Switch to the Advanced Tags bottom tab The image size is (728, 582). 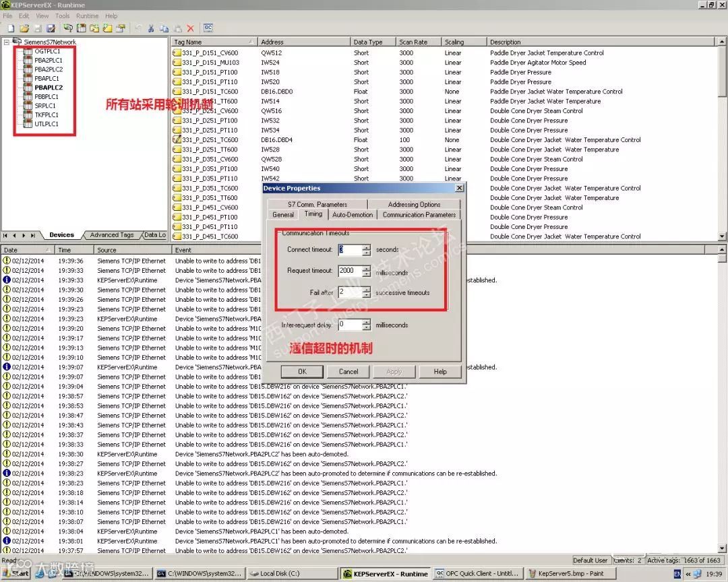pyautogui.click(x=112, y=235)
